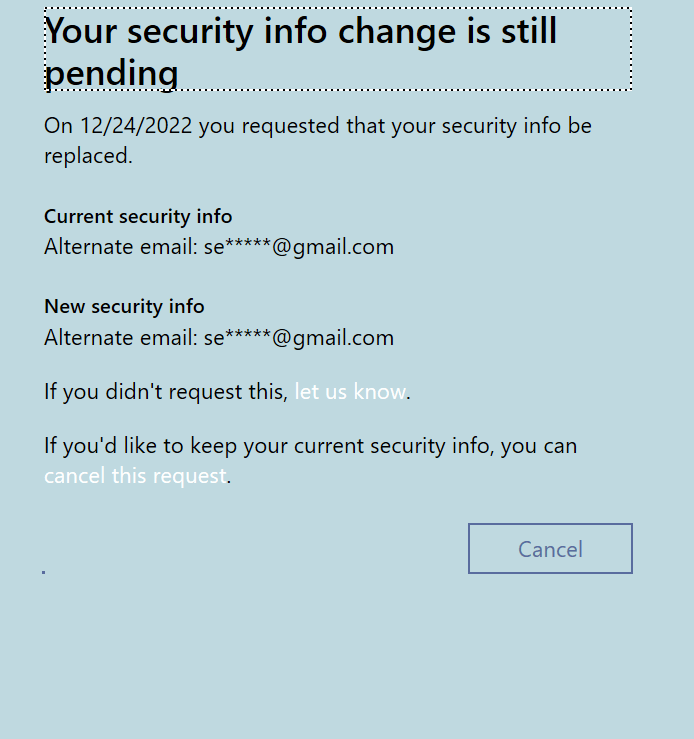Follow the "cancel this request" link
The width and height of the screenshot is (694, 739).
coord(135,476)
